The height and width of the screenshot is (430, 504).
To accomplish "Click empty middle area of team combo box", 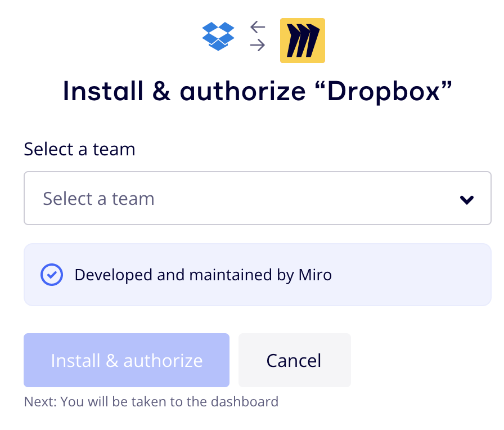I will (304, 199).
